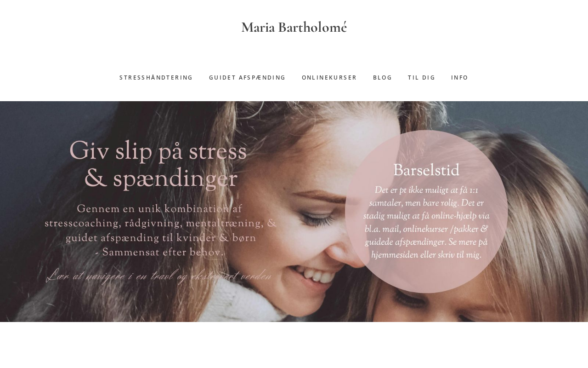Go to the Onlinekurser page
The image size is (588, 368).
(x=329, y=77)
